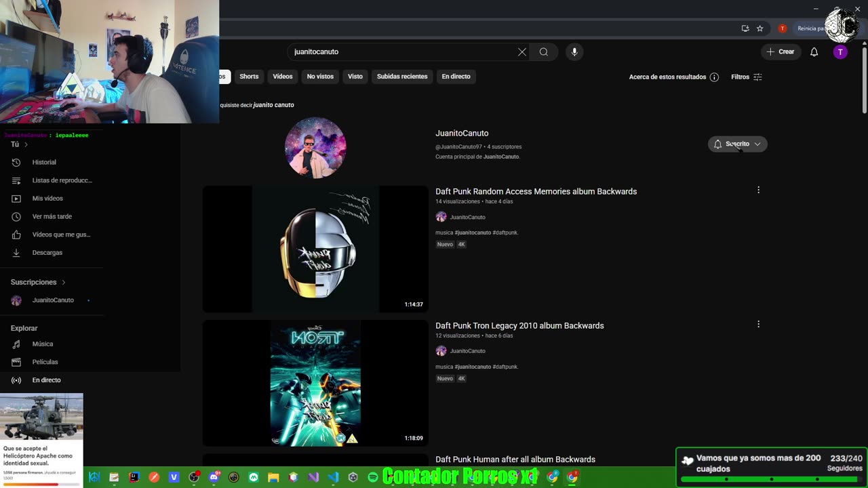Click '12 visualizaciones • hace 6 días' text
Viewport: 868px width, 488px height.
click(x=474, y=335)
